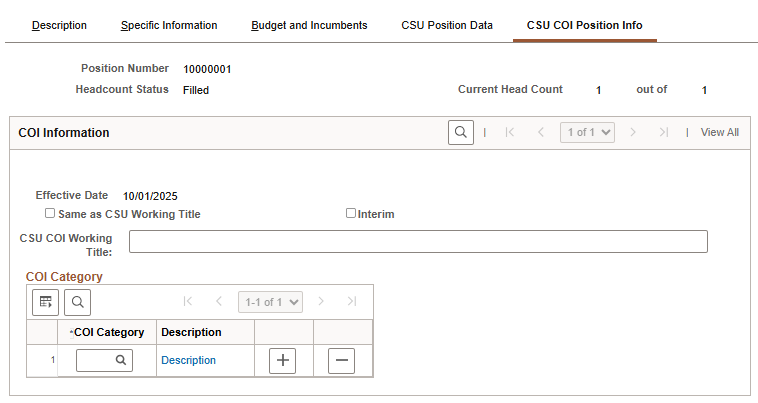This screenshot has width=758, height=403.
Task: Delete the COI Category row
Action: click(341, 361)
